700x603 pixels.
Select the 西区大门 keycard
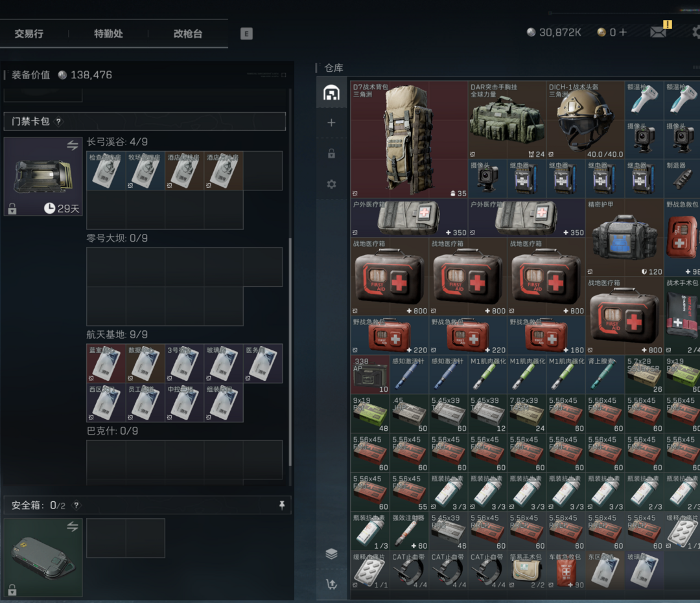click(106, 403)
